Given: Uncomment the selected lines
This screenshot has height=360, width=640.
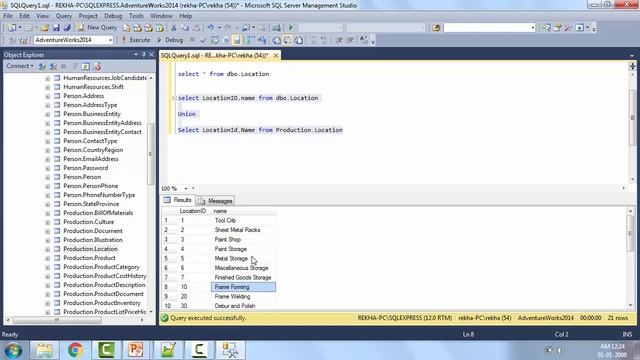Looking at the screenshot, I should pos(324,40).
